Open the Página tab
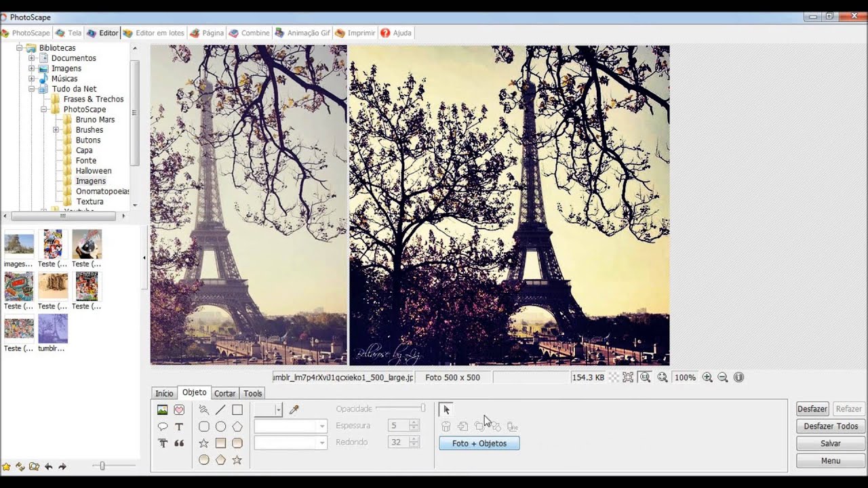This screenshot has width=868, height=488. [x=207, y=33]
